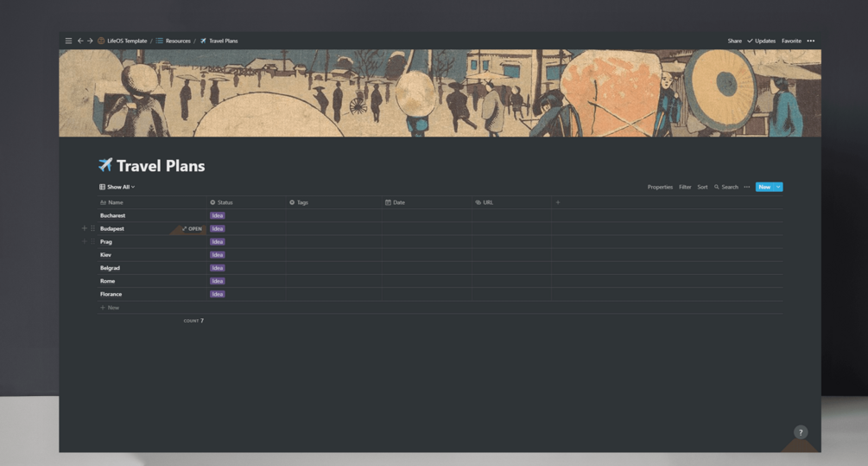Go back with the left arrow
The image size is (868, 466).
[80, 41]
